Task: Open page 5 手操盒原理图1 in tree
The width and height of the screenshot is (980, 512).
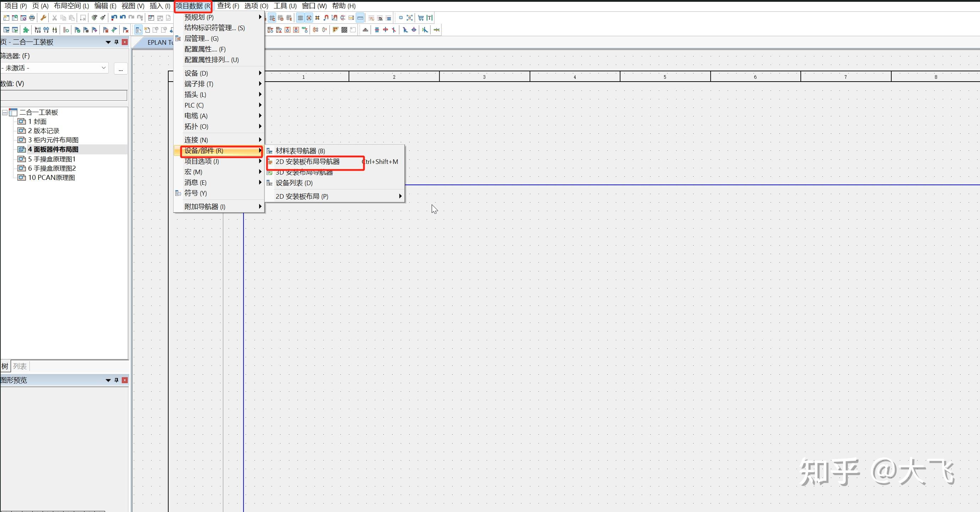Action: point(51,159)
